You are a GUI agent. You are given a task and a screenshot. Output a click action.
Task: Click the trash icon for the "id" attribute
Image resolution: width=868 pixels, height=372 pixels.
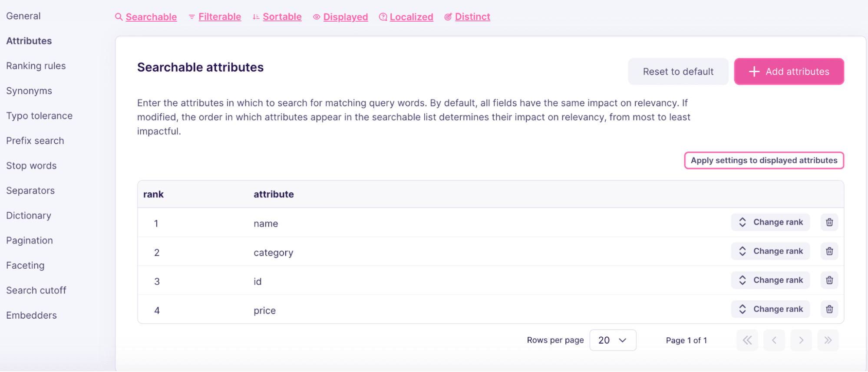[x=829, y=280]
